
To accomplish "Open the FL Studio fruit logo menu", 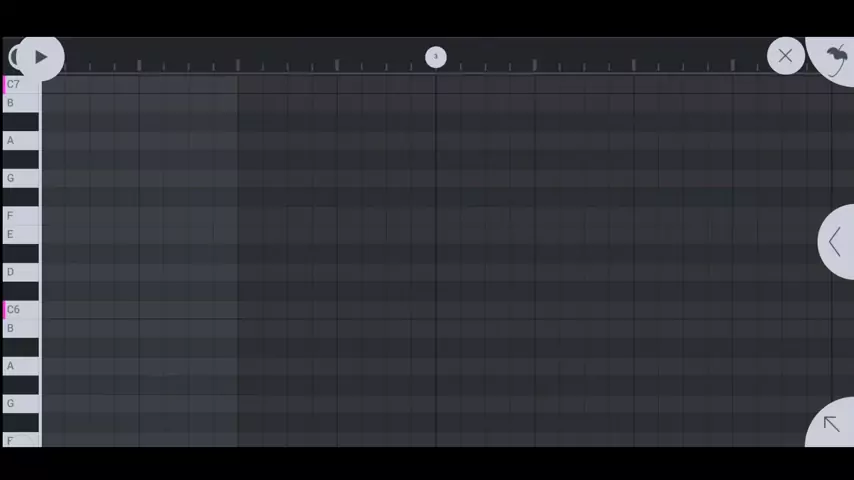I will click(x=836, y=58).
